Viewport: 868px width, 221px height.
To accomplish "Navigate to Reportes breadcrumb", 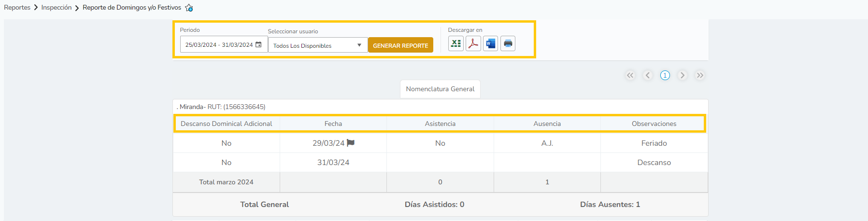I will 17,8.
